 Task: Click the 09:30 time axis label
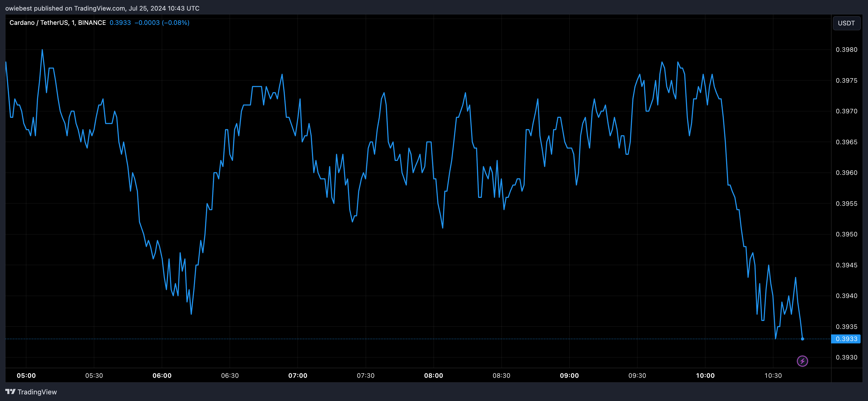637,375
